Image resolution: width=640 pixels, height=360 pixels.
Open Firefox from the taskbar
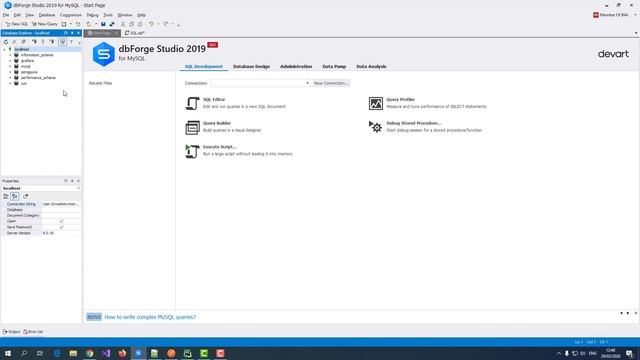(122, 353)
